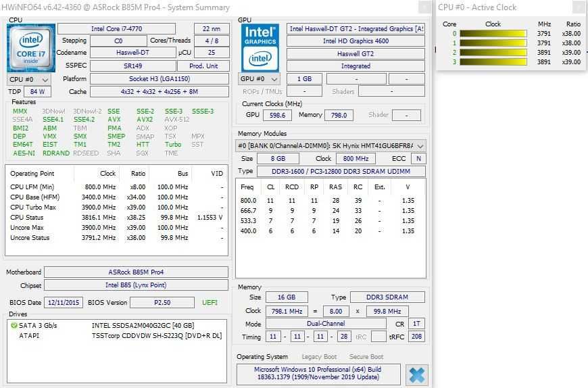The width and height of the screenshot is (588, 388).
Task: Click the CR 1T field
Action: click(x=416, y=324)
